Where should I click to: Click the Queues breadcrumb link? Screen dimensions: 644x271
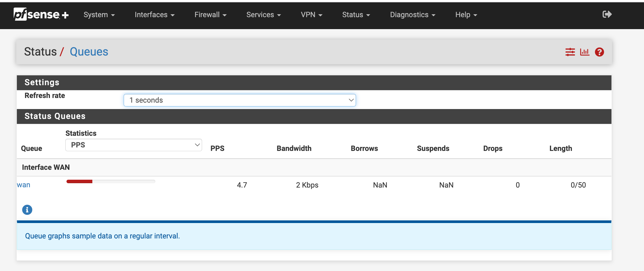89,51
